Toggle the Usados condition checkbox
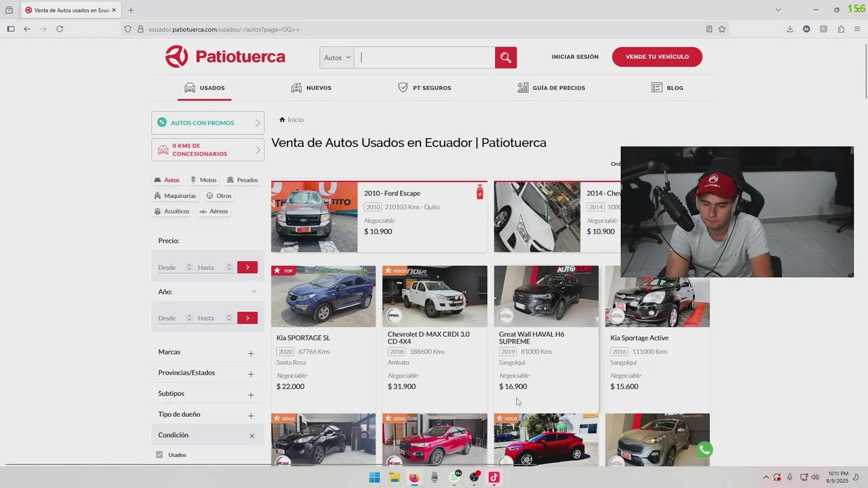The width and height of the screenshot is (868, 488). [159, 455]
